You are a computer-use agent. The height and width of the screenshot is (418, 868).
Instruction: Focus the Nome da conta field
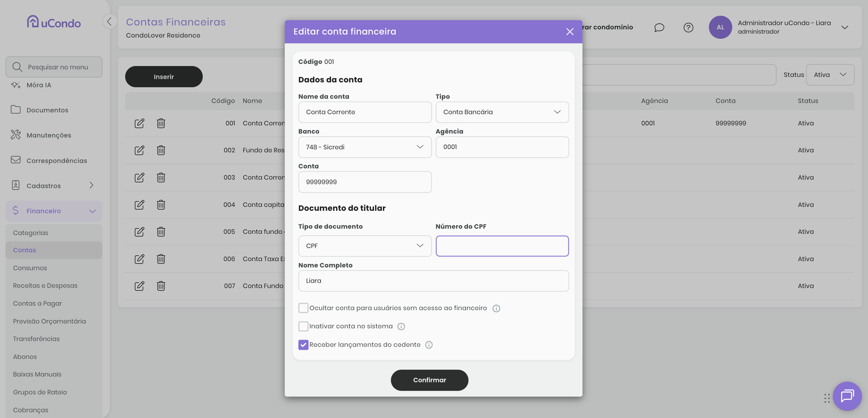click(x=365, y=112)
